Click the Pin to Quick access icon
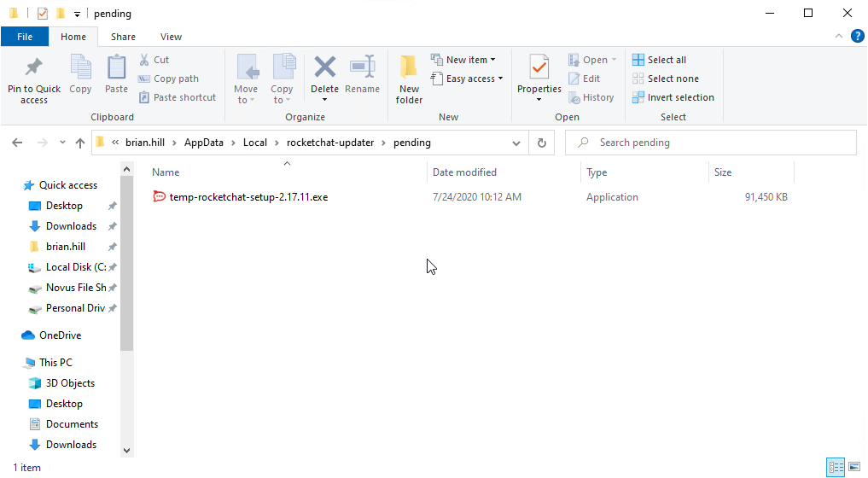868x478 pixels. pyautogui.click(x=33, y=68)
